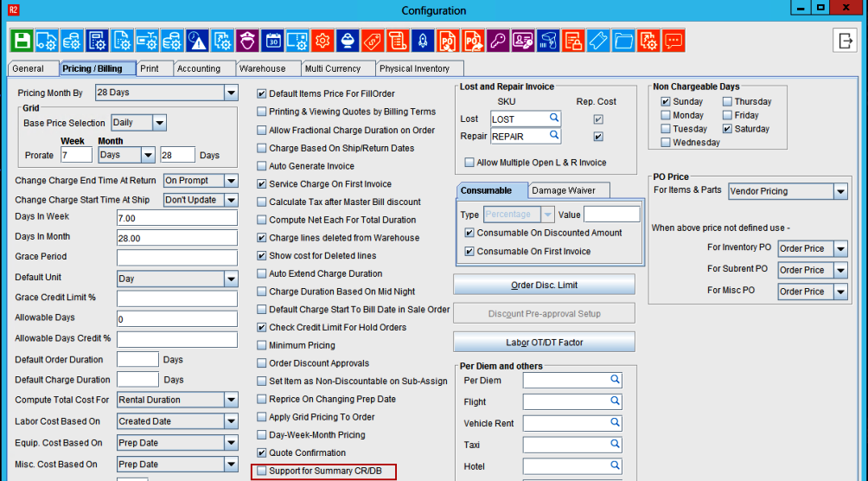
Task: Click the exit icon at top right
Action: point(845,40)
